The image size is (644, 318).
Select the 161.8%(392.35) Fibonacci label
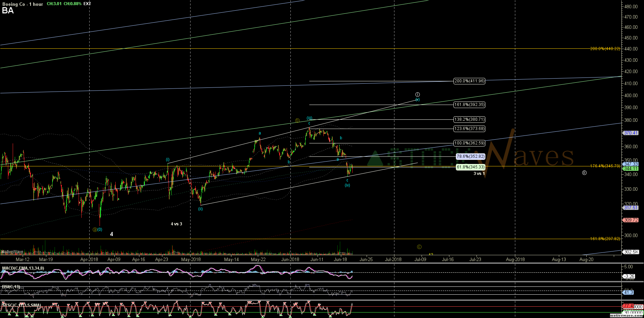pos(469,105)
